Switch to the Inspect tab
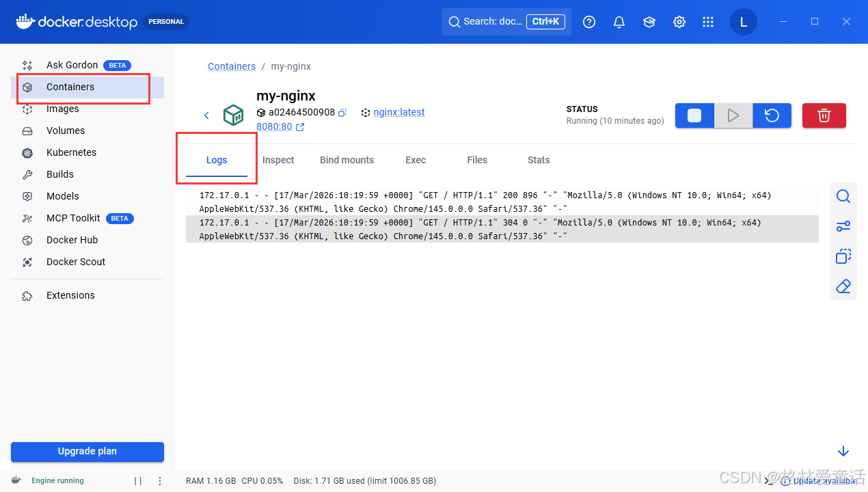This screenshot has width=868, height=492. pos(278,160)
